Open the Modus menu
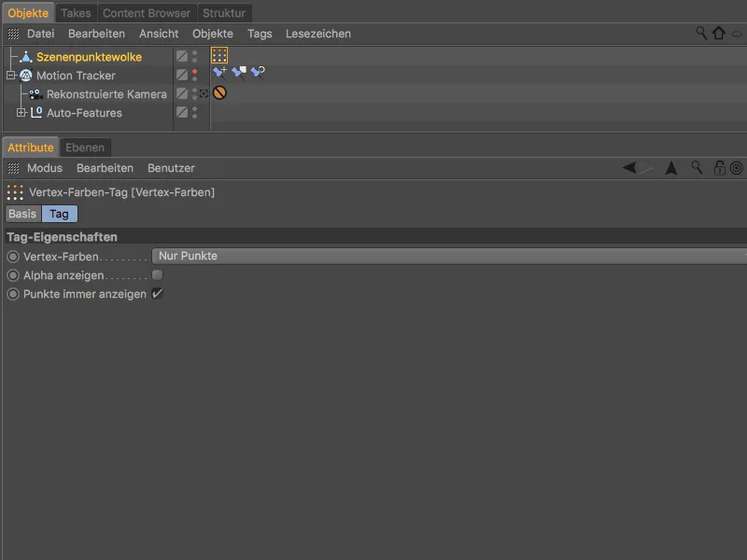747x560 pixels. [44, 168]
